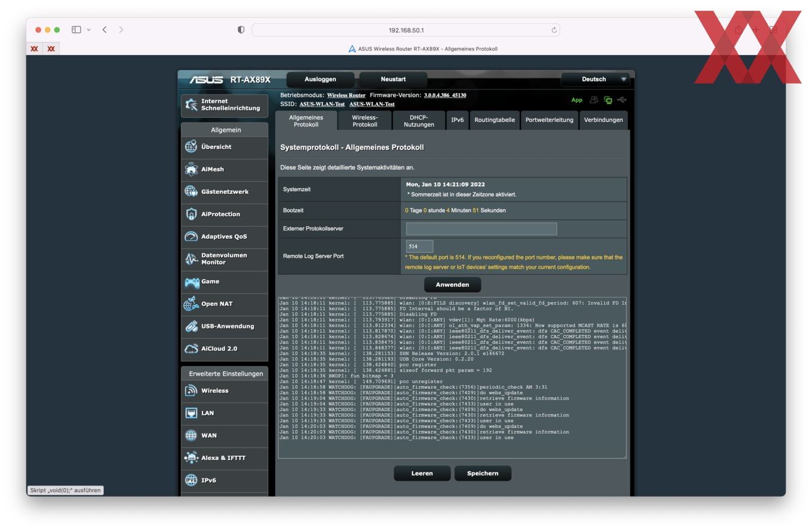812x531 pixels.
Task: Expand Safari sidebar options chevron
Action: pos(89,30)
